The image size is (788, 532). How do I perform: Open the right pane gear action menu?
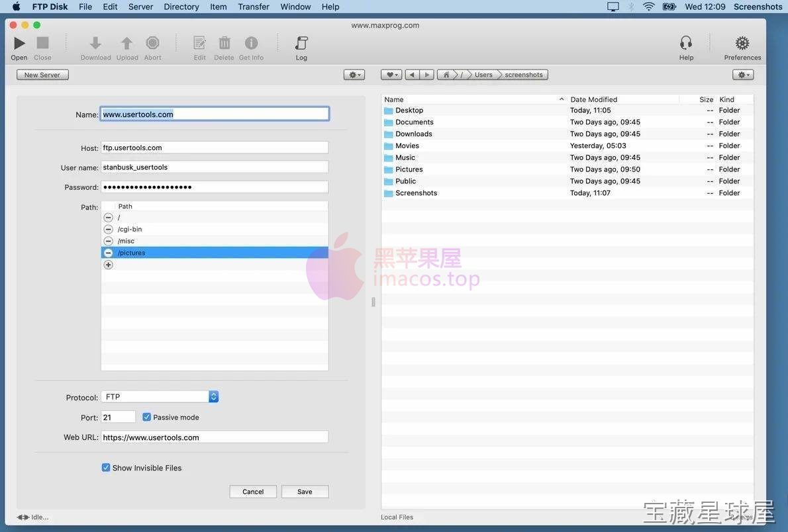(743, 75)
